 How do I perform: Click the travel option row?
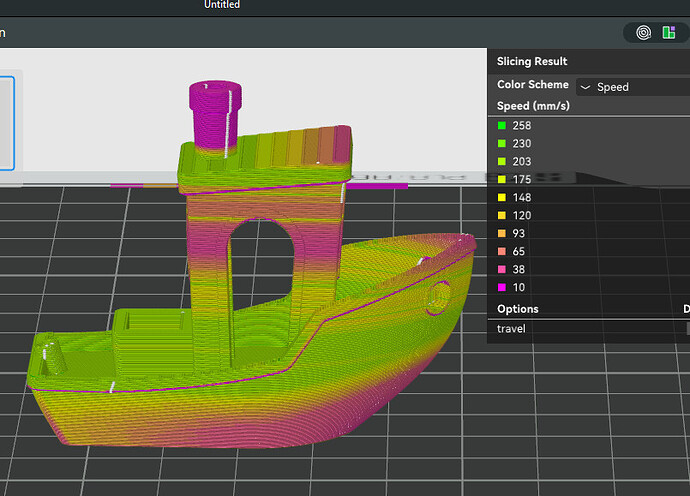tap(589, 328)
